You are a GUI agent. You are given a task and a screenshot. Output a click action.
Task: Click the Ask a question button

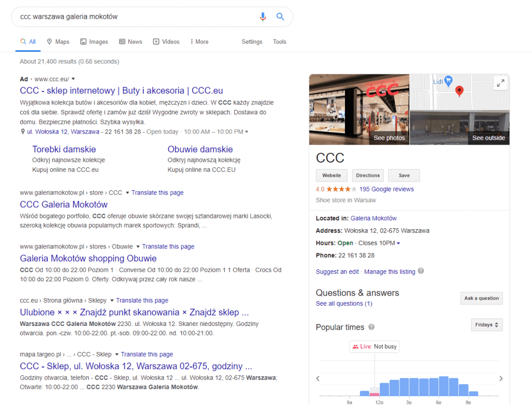tap(482, 298)
